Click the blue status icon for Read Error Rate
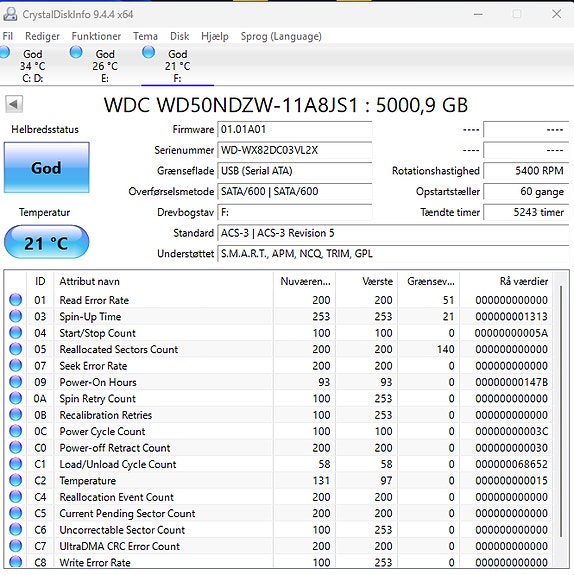Viewport: 574px width, 575px height. coord(15,300)
